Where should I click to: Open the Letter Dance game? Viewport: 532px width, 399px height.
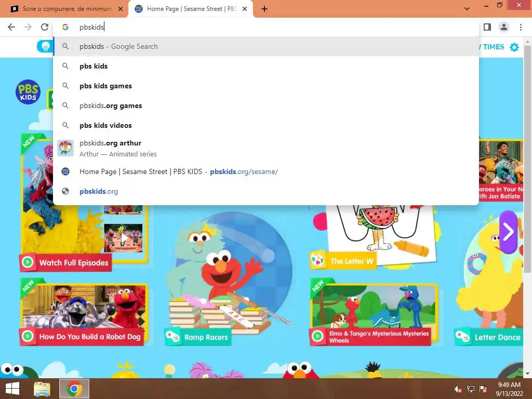tap(497, 337)
